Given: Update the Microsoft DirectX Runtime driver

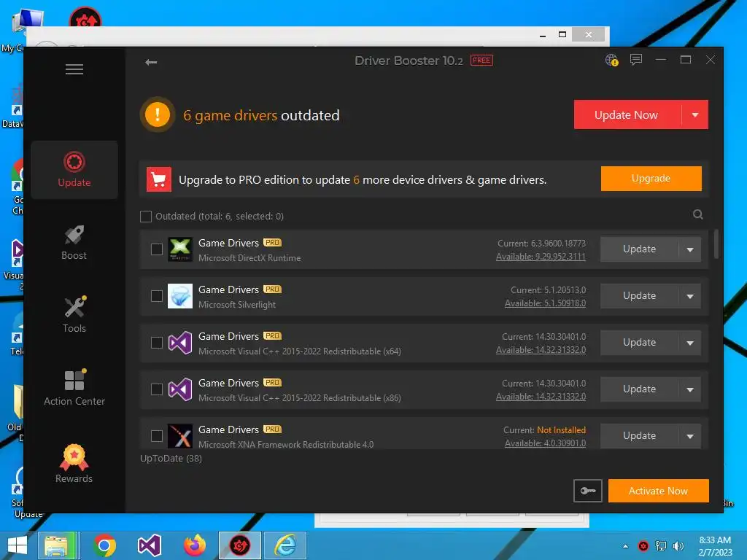Looking at the screenshot, I should click(x=639, y=249).
